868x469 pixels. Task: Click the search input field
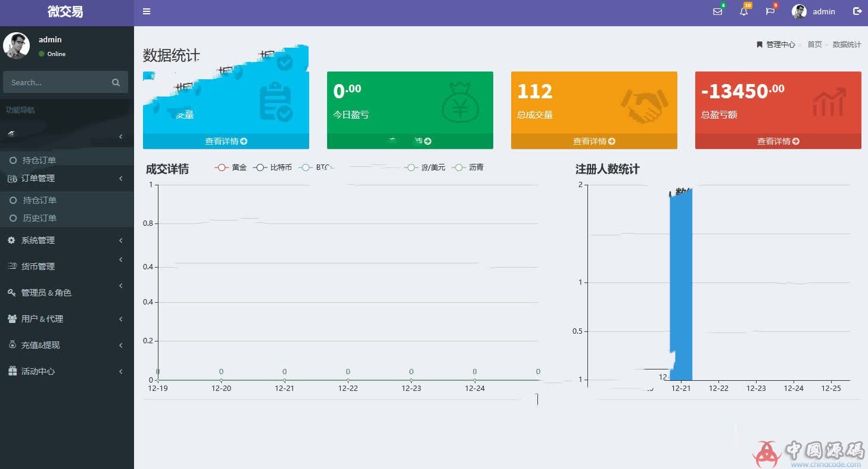coord(60,82)
